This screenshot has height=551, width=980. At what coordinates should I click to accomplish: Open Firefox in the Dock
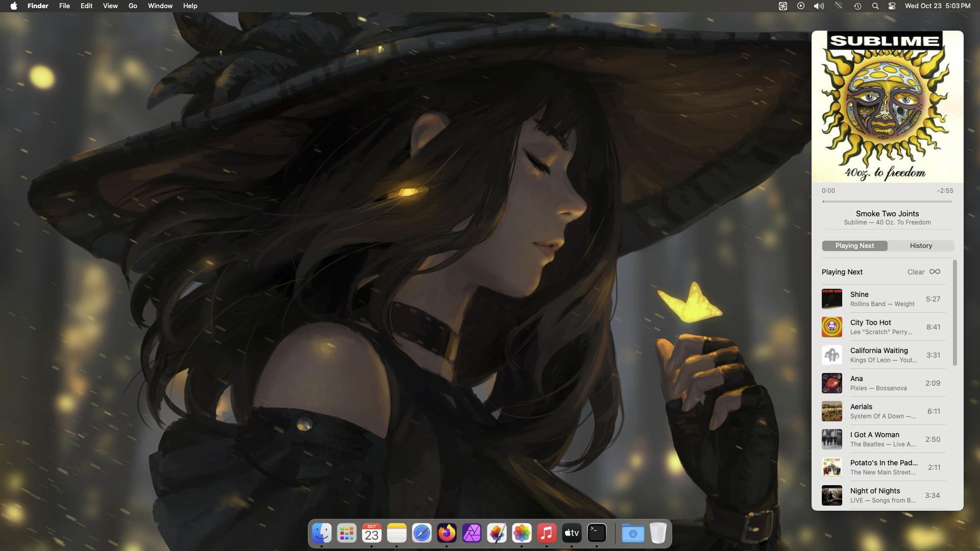(x=447, y=534)
